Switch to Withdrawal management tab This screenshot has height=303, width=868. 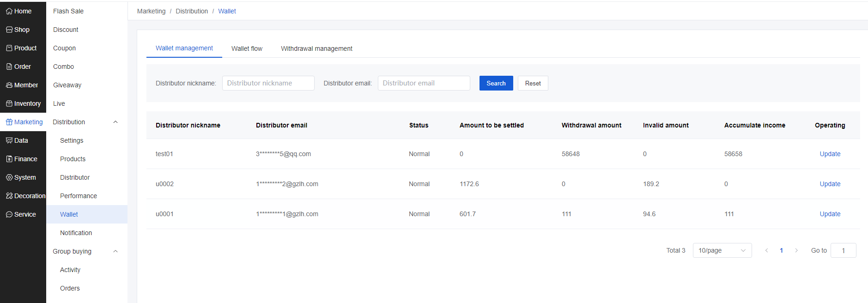316,48
